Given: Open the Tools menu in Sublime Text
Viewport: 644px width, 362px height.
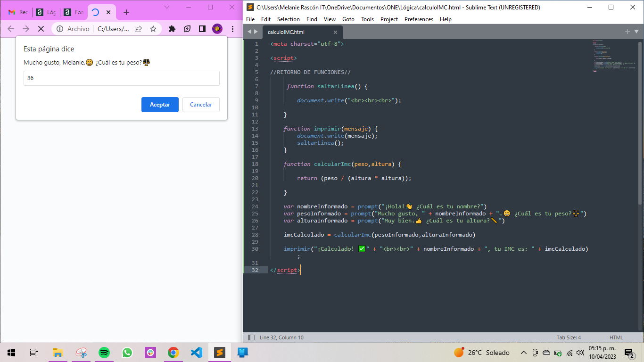Looking at the screenshot, I should 368,19.
